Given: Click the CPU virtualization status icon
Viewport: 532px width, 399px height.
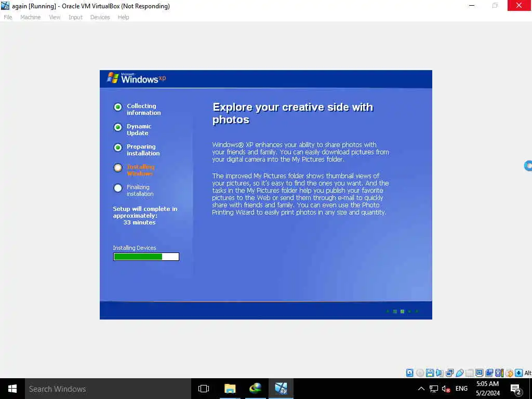Looking at the screenshot, I should click(499, 373).
